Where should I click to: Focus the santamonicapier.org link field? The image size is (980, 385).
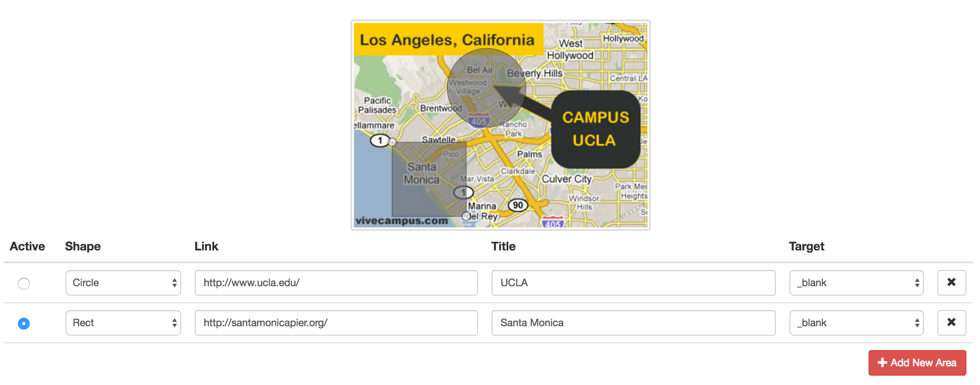pyautogui.click(x=336, y=323)
